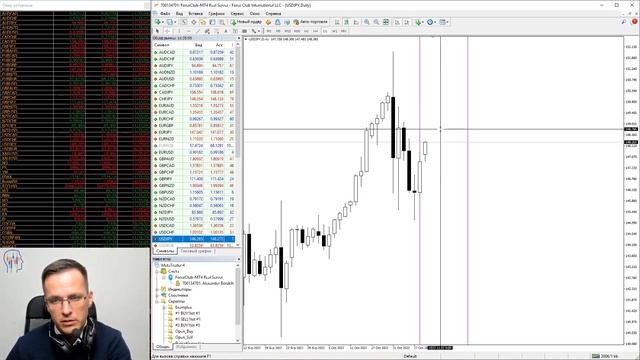640x360 pixels.
Task: Select the EURUSD row in Market Watch
Action: pos(194,152)
